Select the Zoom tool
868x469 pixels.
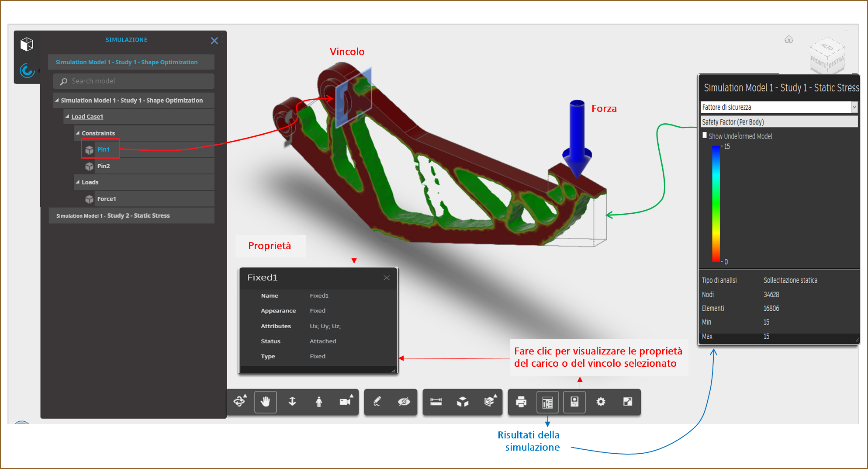coord(292,401)
